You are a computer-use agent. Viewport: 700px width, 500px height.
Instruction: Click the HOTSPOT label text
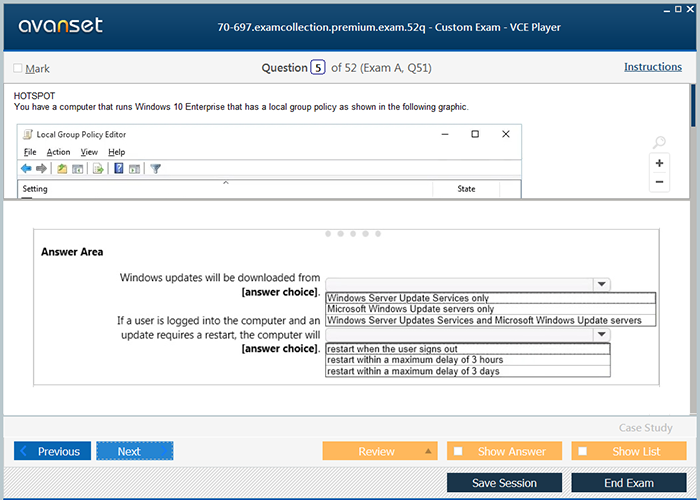click(x=34, y=96)
